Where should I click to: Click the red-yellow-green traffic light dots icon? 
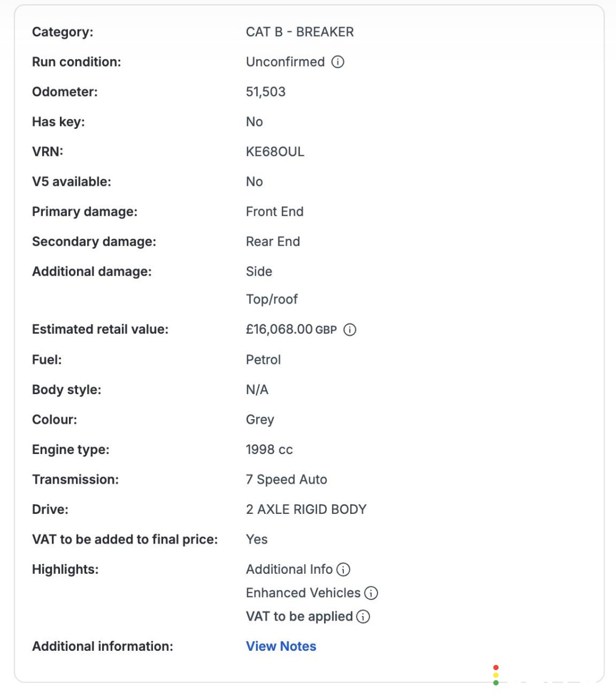[496, 675]
